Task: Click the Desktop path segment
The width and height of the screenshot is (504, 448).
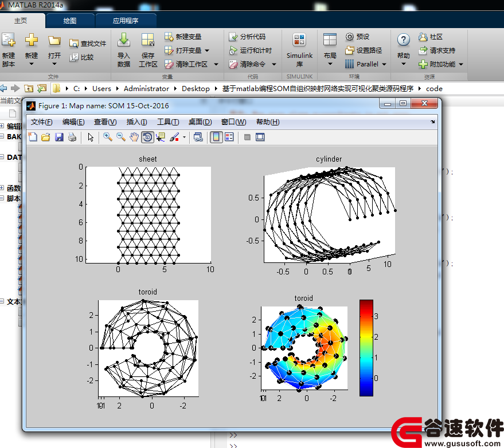Action: pos(196,89)
